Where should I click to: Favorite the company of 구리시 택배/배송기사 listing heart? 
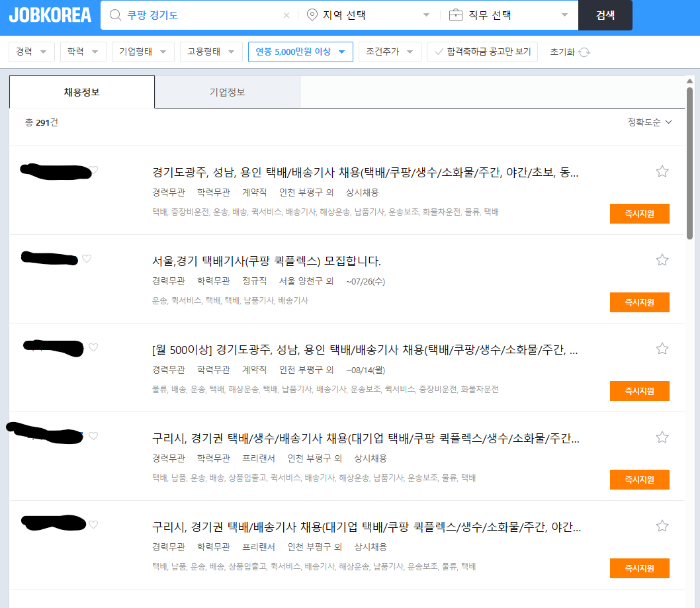tap(93, 524)
